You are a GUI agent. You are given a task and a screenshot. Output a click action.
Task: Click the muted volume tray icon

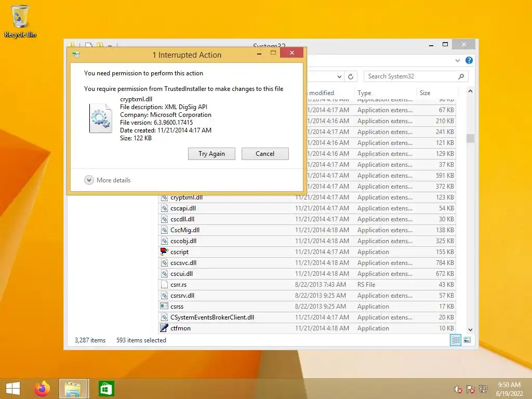tap(458, 389)
